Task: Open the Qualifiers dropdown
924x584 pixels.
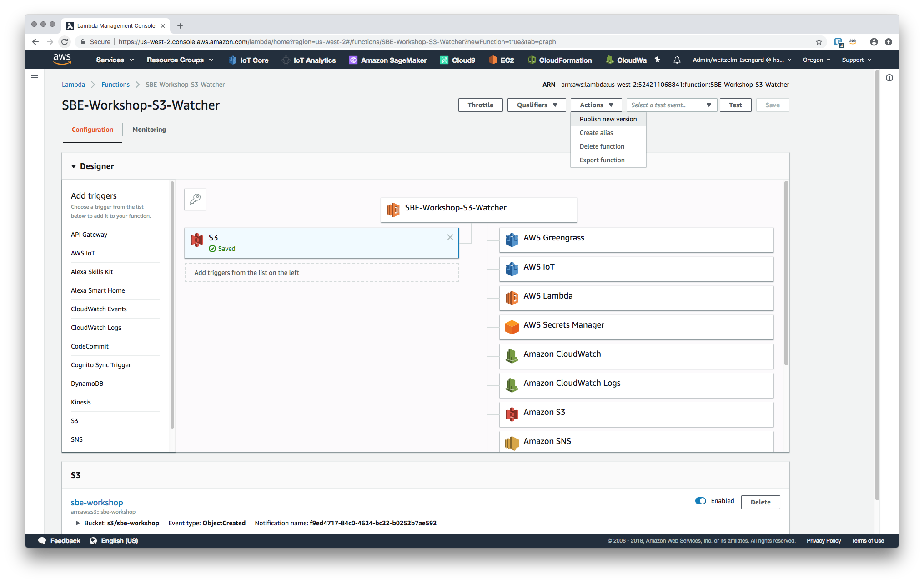Action: point(537,105)
